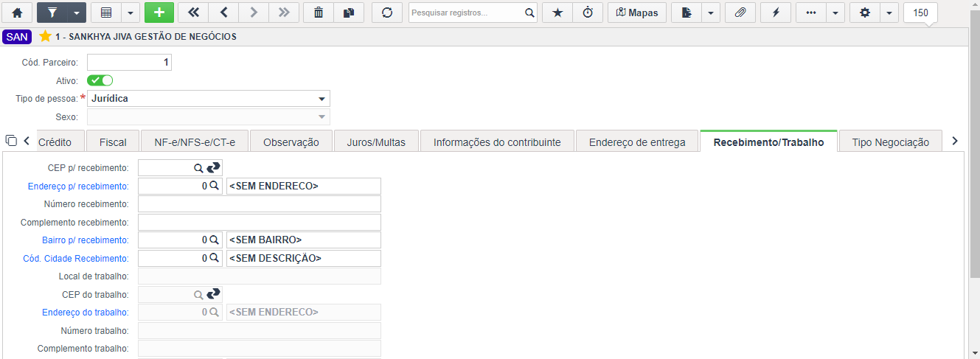Switch to the Fiscal tab

pyautogui.click(x=113, y=142)
